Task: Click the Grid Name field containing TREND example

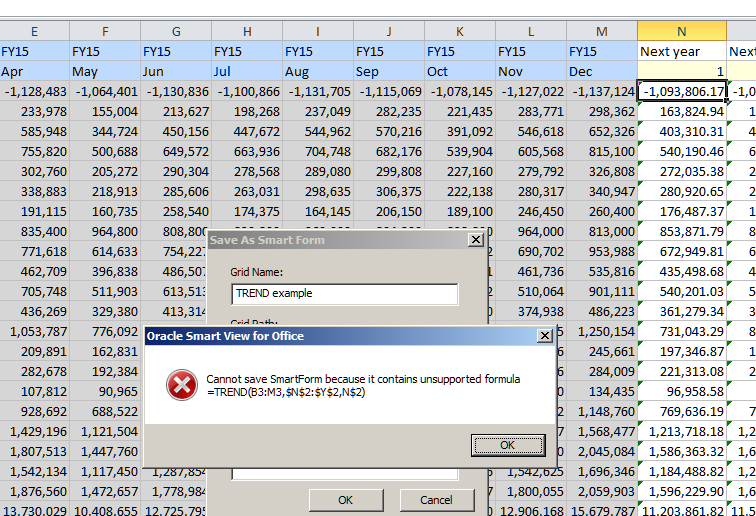Action: pos(344,294)
